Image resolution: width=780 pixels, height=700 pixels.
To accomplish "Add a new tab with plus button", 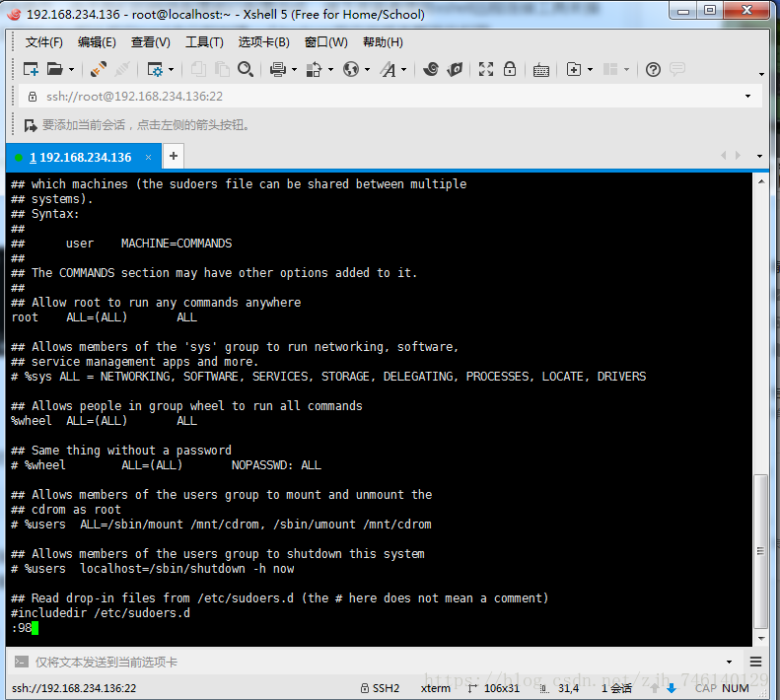I will (x=174, y=156).
